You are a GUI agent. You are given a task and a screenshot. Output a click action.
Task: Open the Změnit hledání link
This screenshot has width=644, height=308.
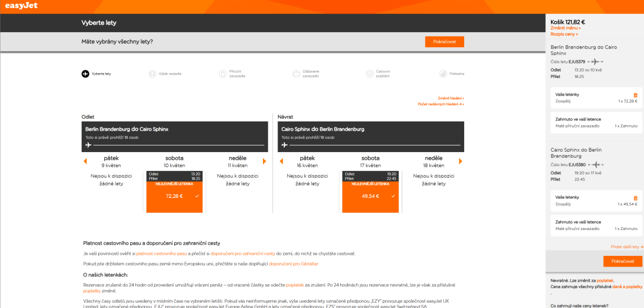pyautogui.click(x=450, y=98)
